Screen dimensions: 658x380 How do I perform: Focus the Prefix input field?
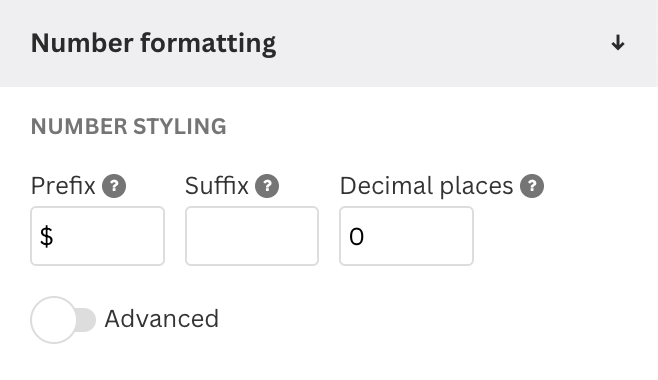tap(97, 236)
